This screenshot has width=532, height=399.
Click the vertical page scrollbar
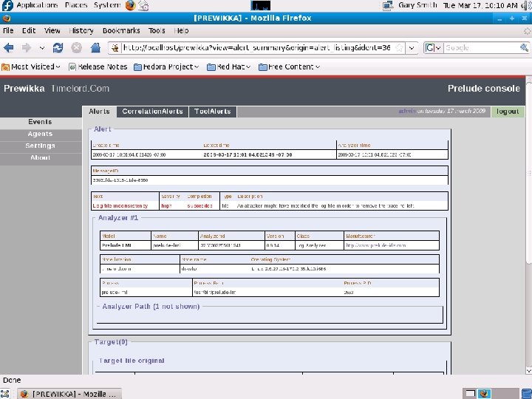(528, 172)
